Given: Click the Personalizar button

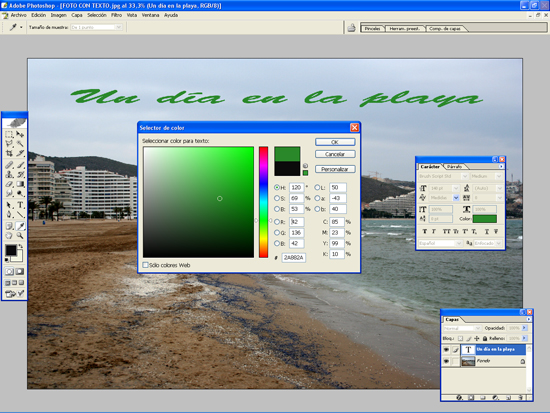Looking at the screenshot, I should (x=335, y=169).
